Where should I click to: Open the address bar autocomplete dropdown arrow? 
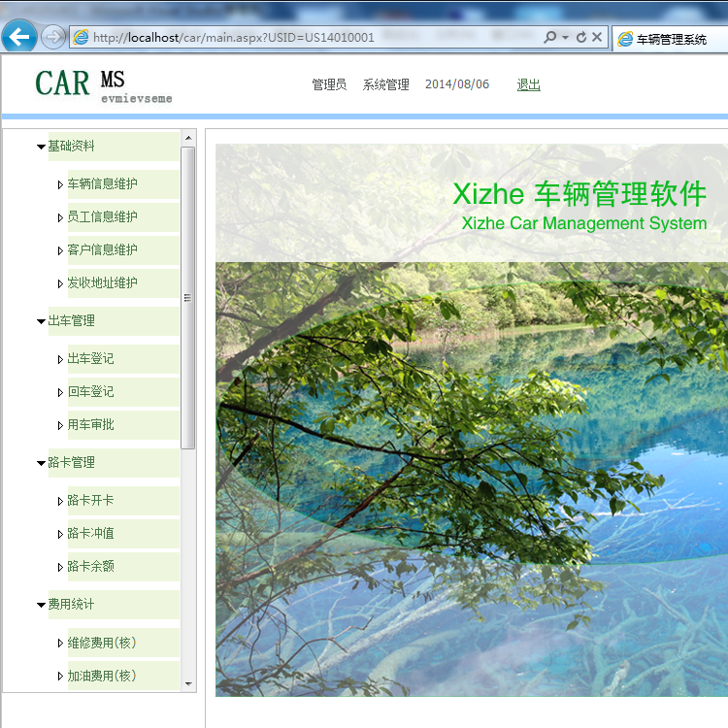tap(565, 37)
